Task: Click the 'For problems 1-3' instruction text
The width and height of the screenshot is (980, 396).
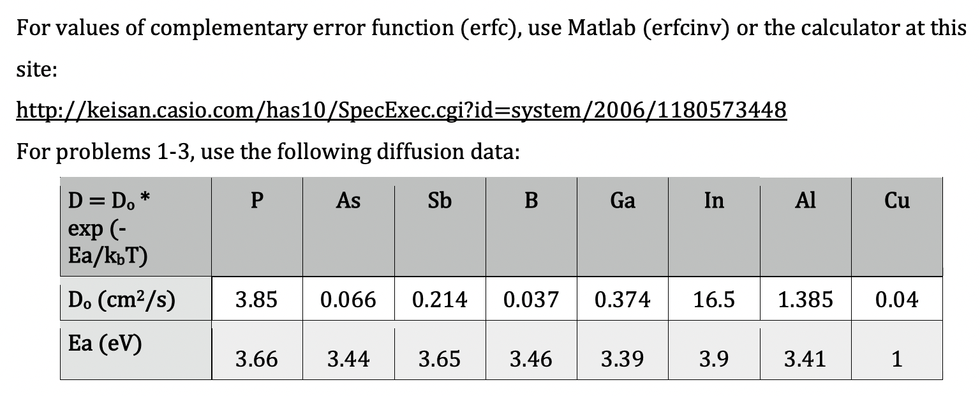Action: 268,152
